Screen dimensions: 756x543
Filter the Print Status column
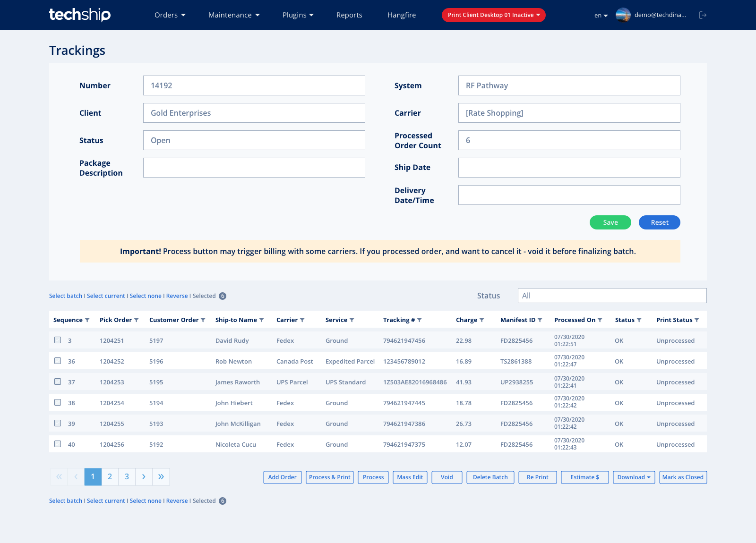click(x=698, y=320)
